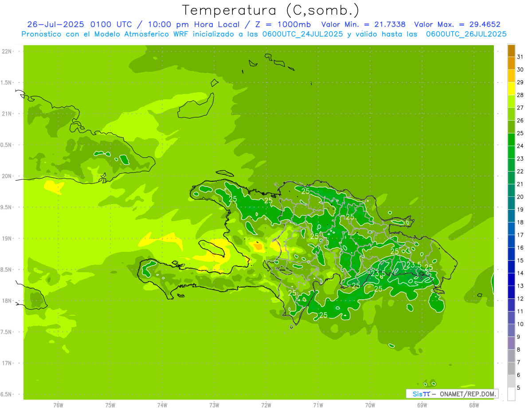Click the "22N" latitude axis label
Viewport: 532px width, 411px height.
tap(7, 51)
